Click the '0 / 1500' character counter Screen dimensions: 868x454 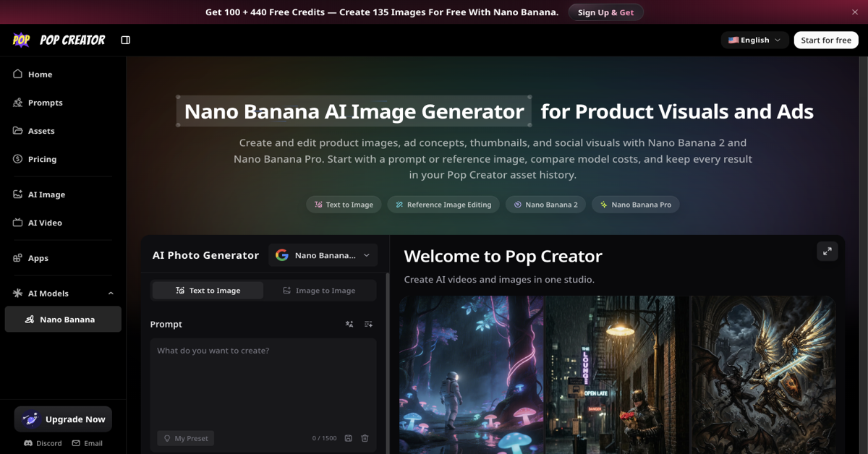(324, 438)
